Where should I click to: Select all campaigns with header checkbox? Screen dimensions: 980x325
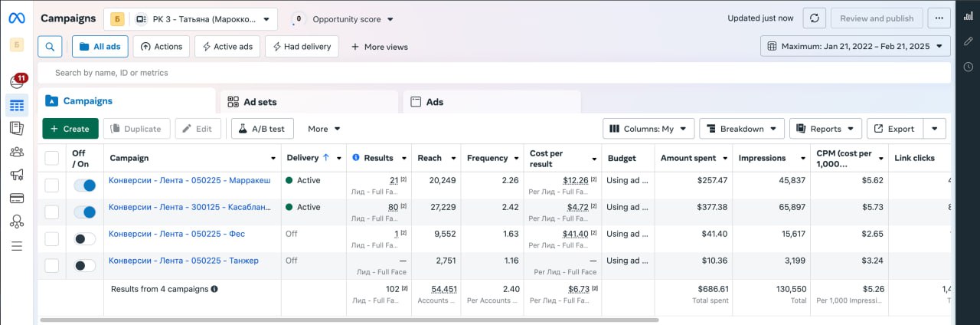pyautogui.click(x=51, y=158)
